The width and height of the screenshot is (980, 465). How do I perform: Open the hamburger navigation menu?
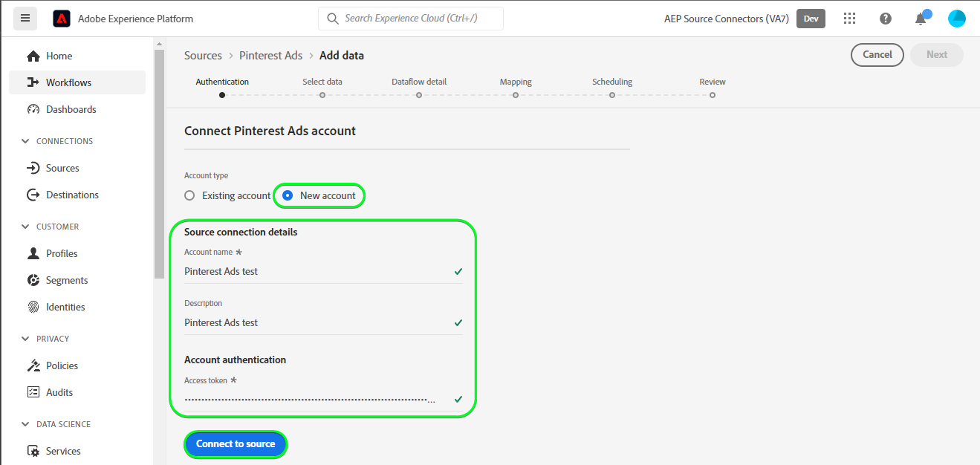pos(25,19)
